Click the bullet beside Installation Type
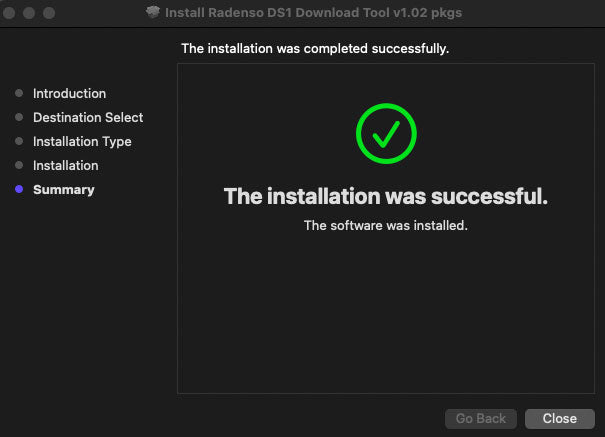The width and height of the screenshot is (605, 437). 19,141
